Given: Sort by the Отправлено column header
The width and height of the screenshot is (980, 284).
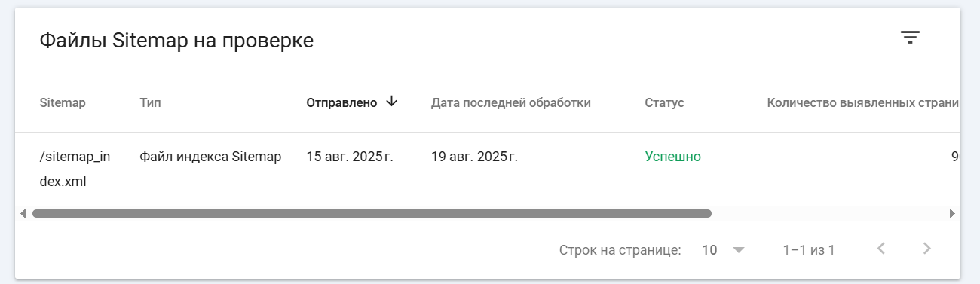Looking at the screenshot, I should [x=341, y=103].
